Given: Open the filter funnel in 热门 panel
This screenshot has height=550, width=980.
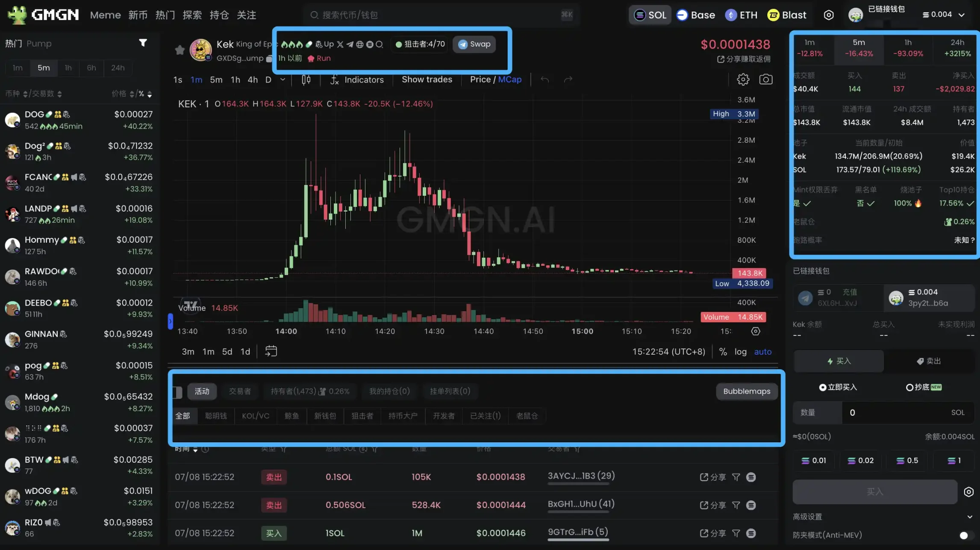Looking at the screenshot, I should coord(143,43).
